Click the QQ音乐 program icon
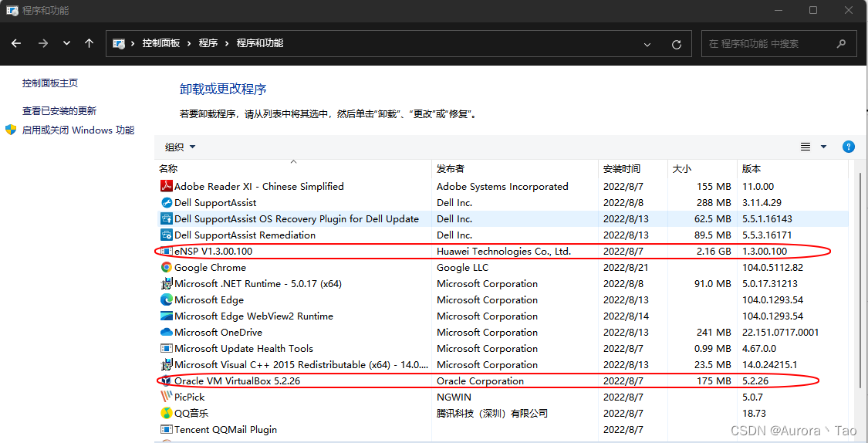 point(167,413)
